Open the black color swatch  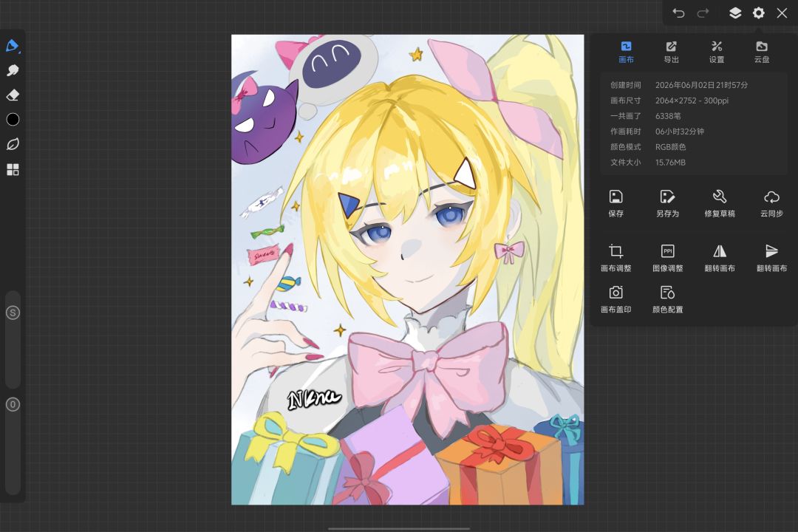point(13,119)
